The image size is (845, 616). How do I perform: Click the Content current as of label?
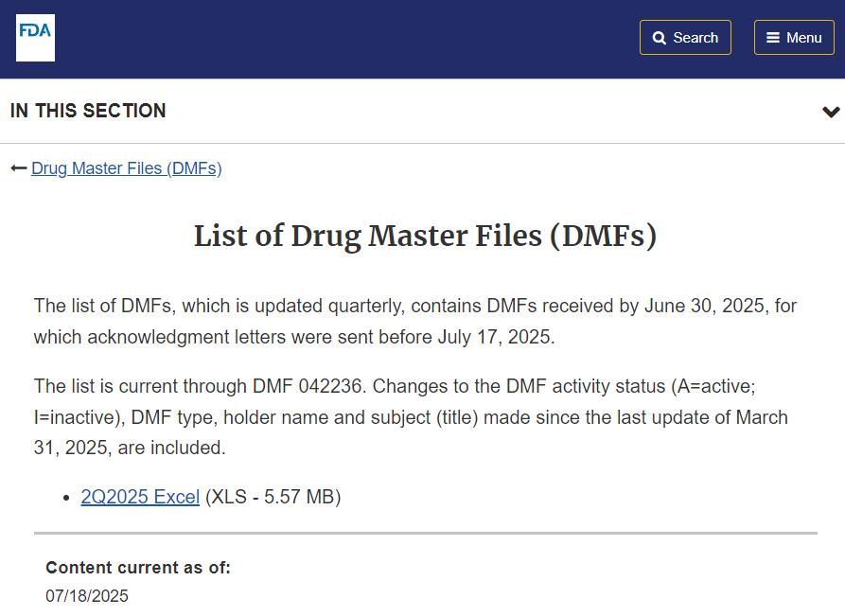(x=138, y=568)
